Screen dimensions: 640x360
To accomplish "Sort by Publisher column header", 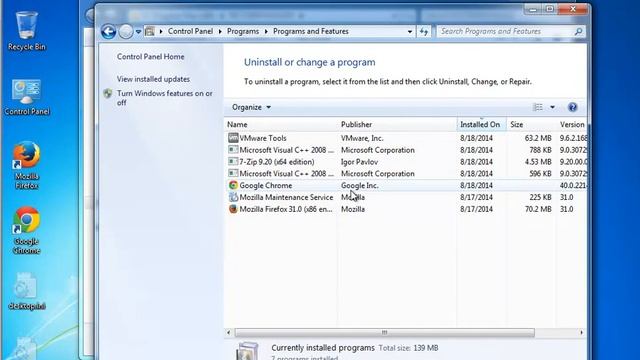I will (397, 124).
